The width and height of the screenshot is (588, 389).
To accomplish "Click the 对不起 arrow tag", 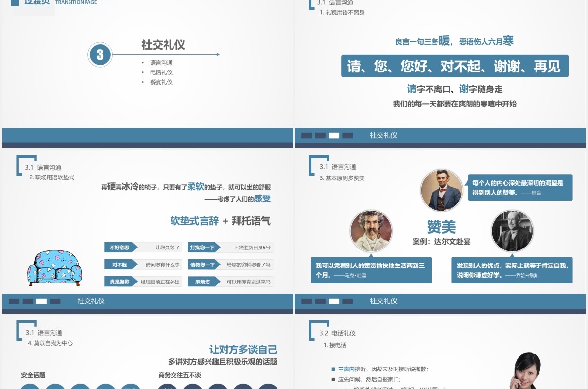I will (x=121, y=265).
